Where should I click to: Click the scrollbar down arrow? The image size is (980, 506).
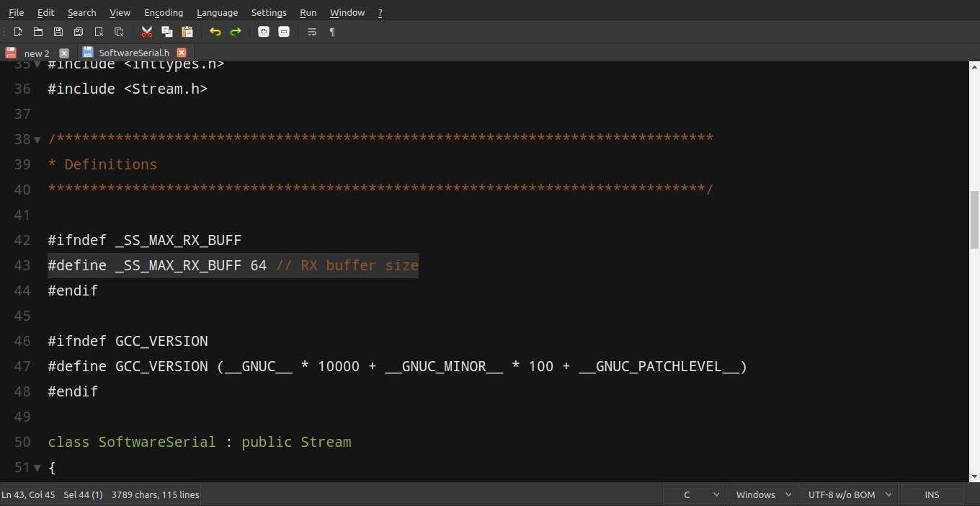pyautogui.click(x=974, y=476)
